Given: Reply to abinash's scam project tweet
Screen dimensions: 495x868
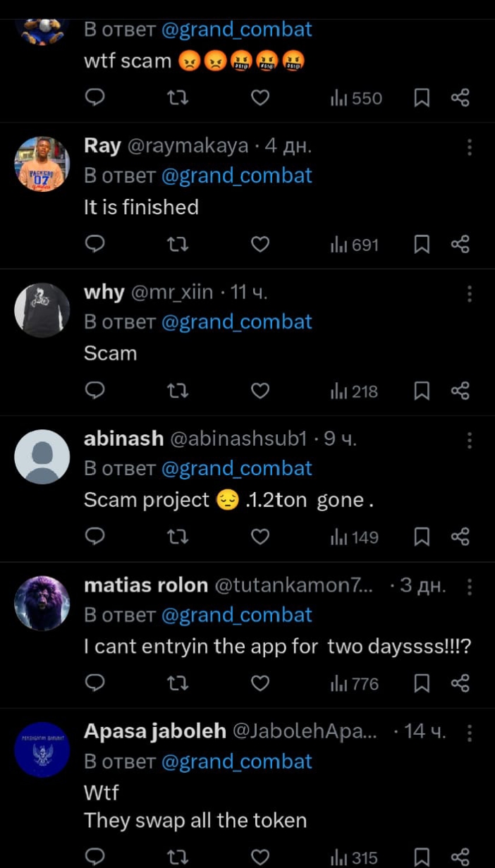Looking at the screenshot, I should pos(94,537).
